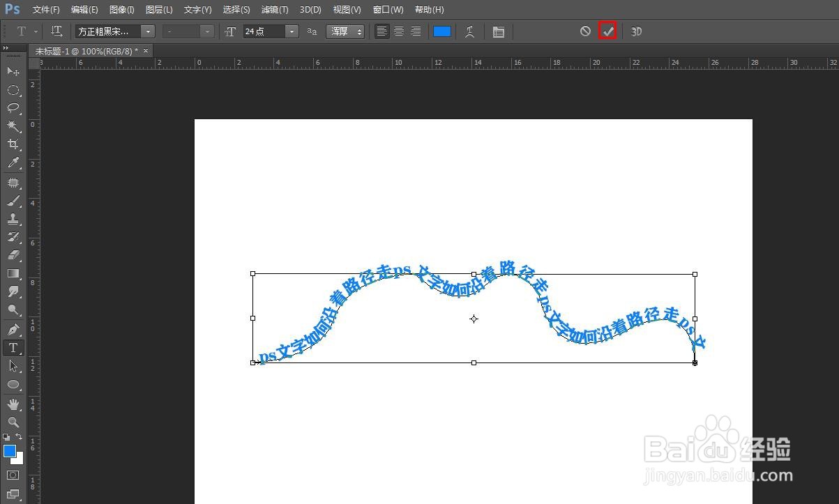Select the Magic Wand tool
The width and height of the screenshot is (839, 504).
click(13, 126)
